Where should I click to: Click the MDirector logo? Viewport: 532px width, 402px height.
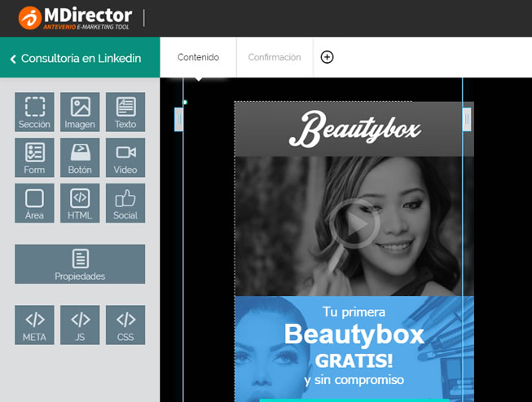coord(75,18)
